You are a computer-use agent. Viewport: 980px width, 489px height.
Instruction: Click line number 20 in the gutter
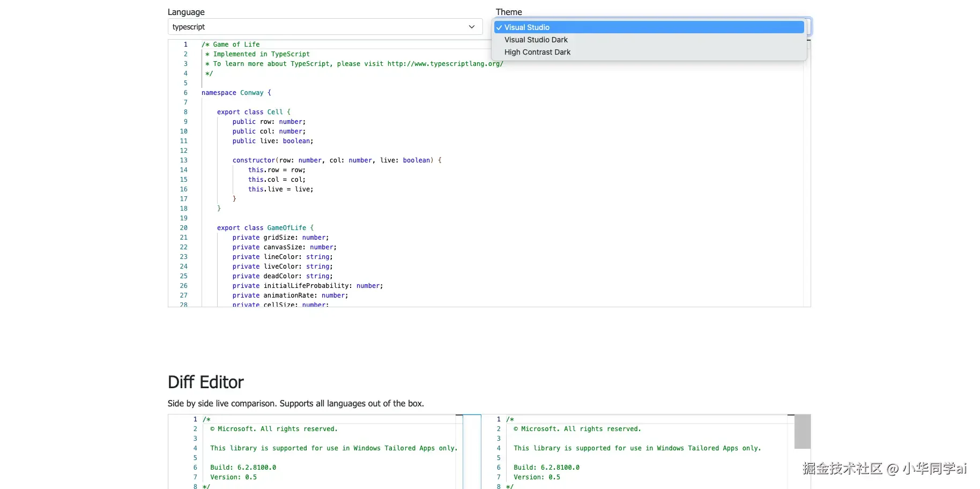coord(183,228)
